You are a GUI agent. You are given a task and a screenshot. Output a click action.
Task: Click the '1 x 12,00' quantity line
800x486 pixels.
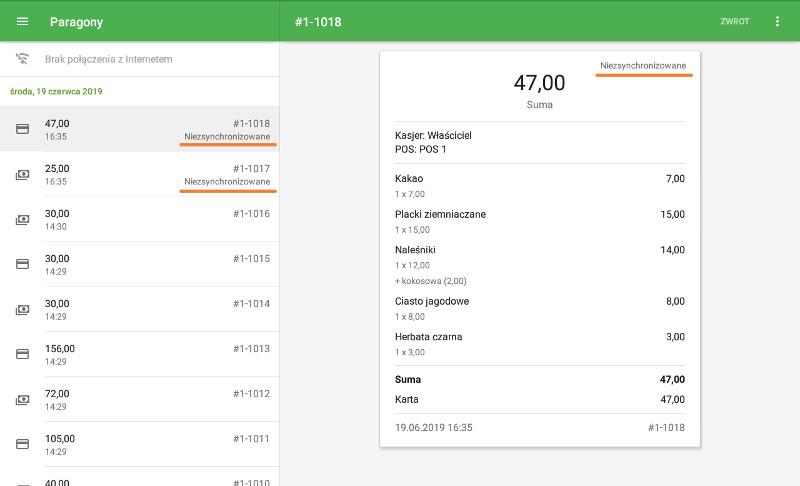coord(412,265)
